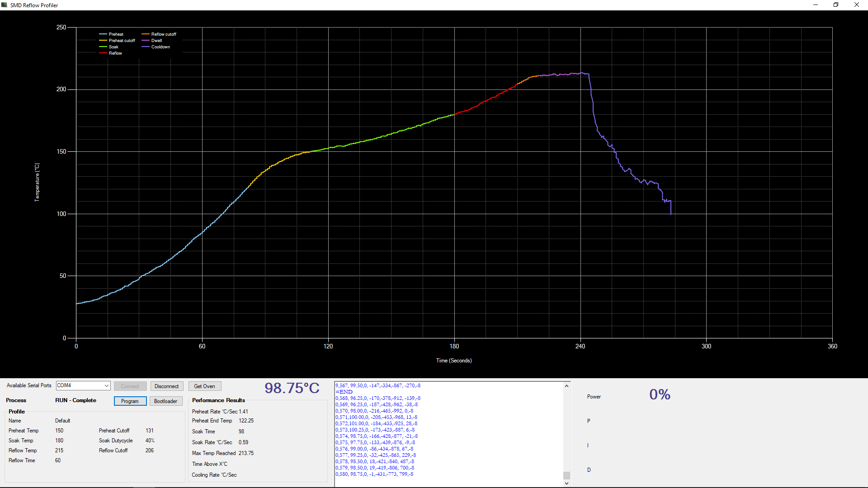Click the Time Above X°C label
Image resolution: width=868 pixels, height=488 pixels.
click(x=210, y=464)
